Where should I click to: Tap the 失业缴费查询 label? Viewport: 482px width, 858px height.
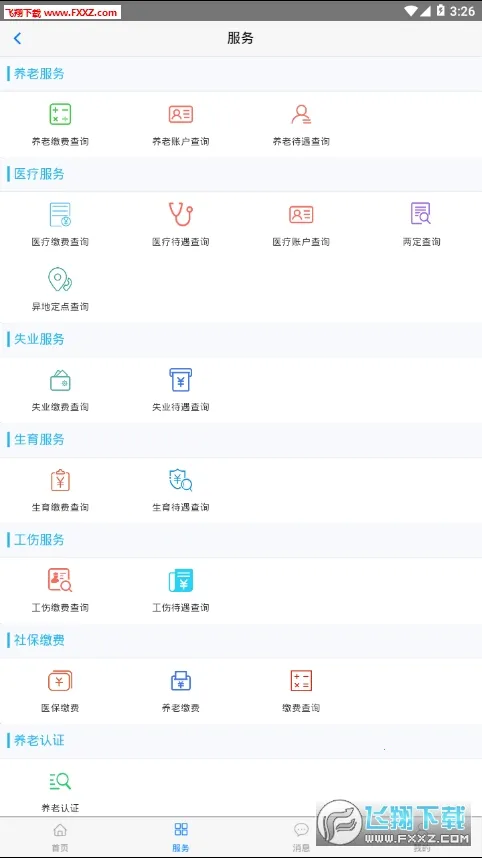point(60,407)
